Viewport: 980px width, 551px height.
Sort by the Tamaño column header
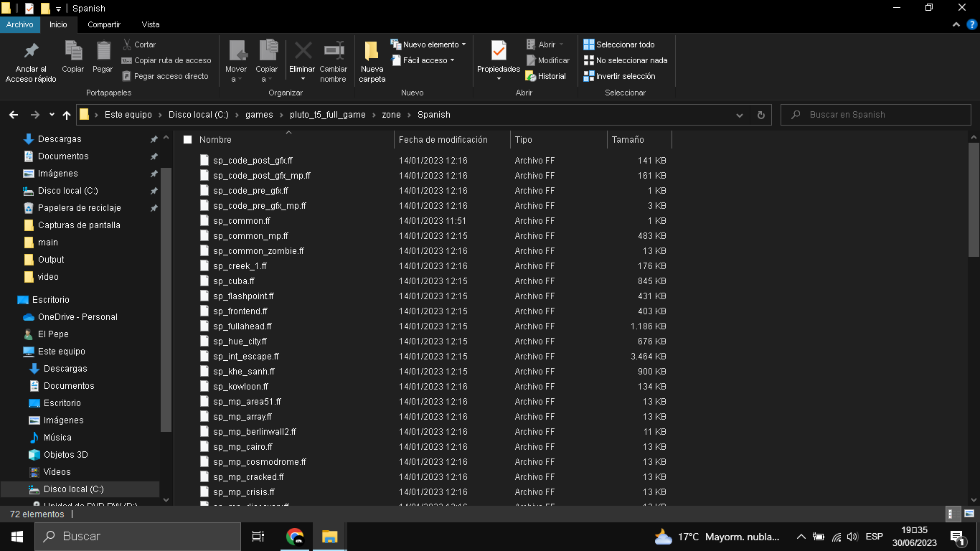(x=639, y=140)
